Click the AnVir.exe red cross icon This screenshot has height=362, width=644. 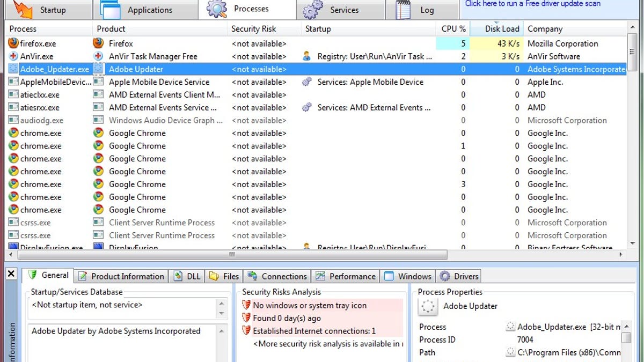(13, 56)
